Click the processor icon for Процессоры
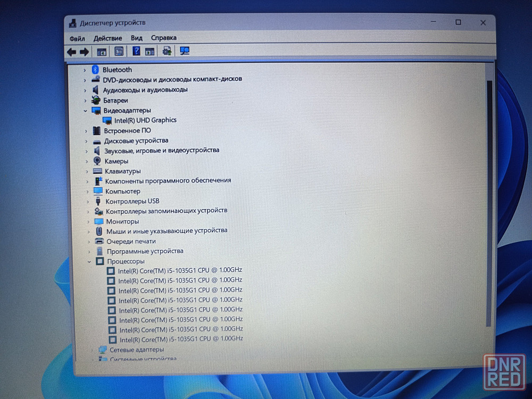 point(100,261)
